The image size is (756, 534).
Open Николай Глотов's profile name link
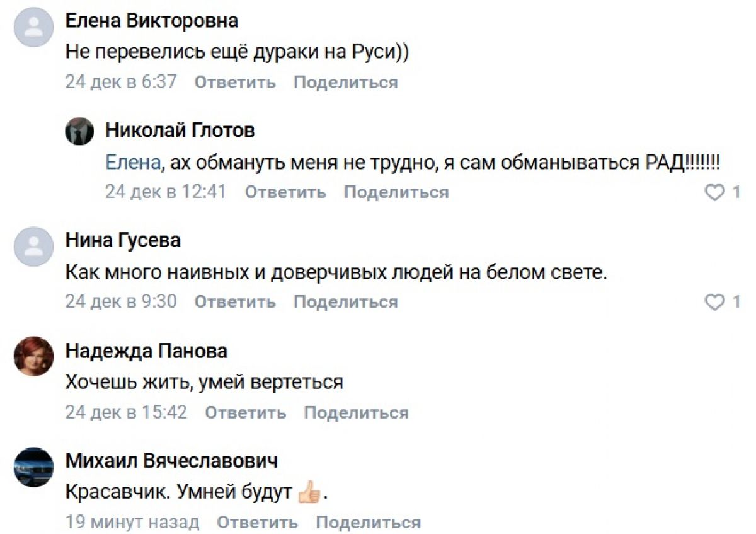click(x=180, y=131)
